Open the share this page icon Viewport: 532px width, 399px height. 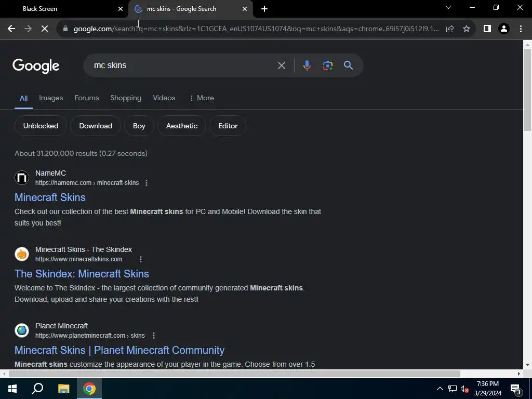[x=450, y=29]
